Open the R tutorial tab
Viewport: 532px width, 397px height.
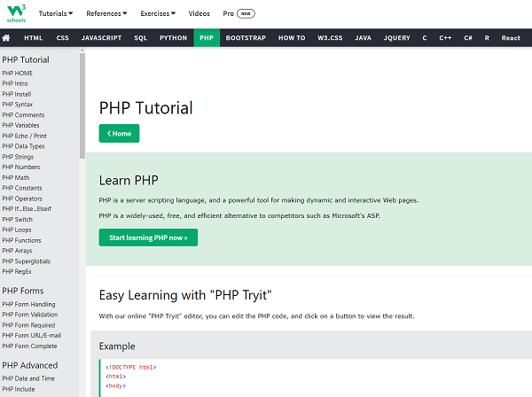tap(487, 38)
